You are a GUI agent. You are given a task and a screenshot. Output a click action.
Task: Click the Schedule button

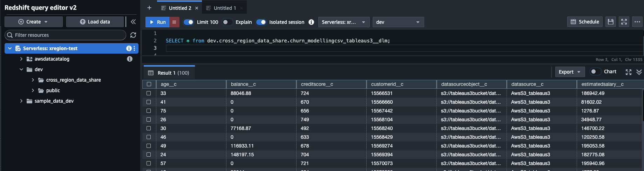coord(585,22)
